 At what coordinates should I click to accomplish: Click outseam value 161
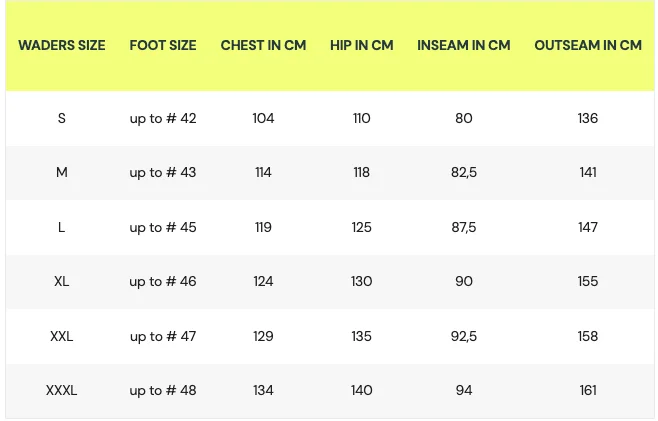588,391
